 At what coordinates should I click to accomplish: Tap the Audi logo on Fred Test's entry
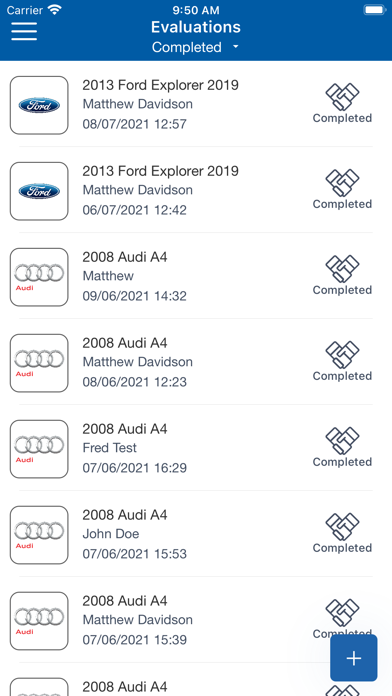pos(39,449)
